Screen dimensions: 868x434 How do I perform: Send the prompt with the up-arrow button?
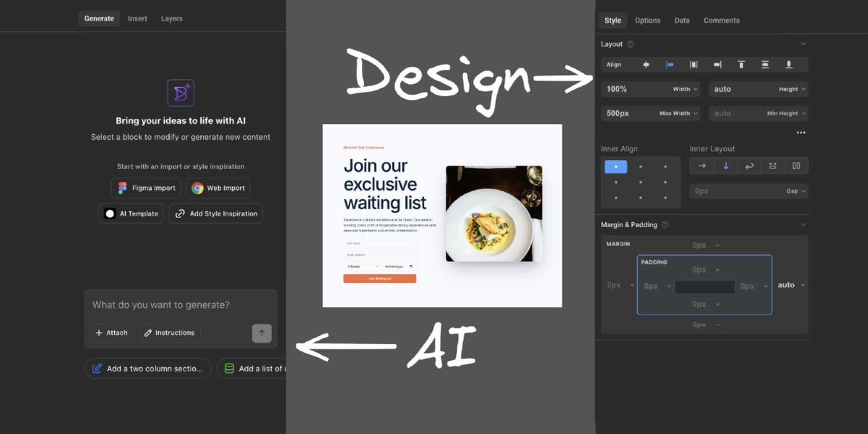click(262, 333)
